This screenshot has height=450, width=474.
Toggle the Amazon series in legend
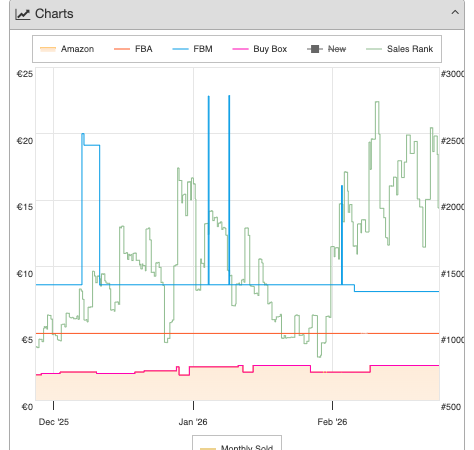point(67,49)
